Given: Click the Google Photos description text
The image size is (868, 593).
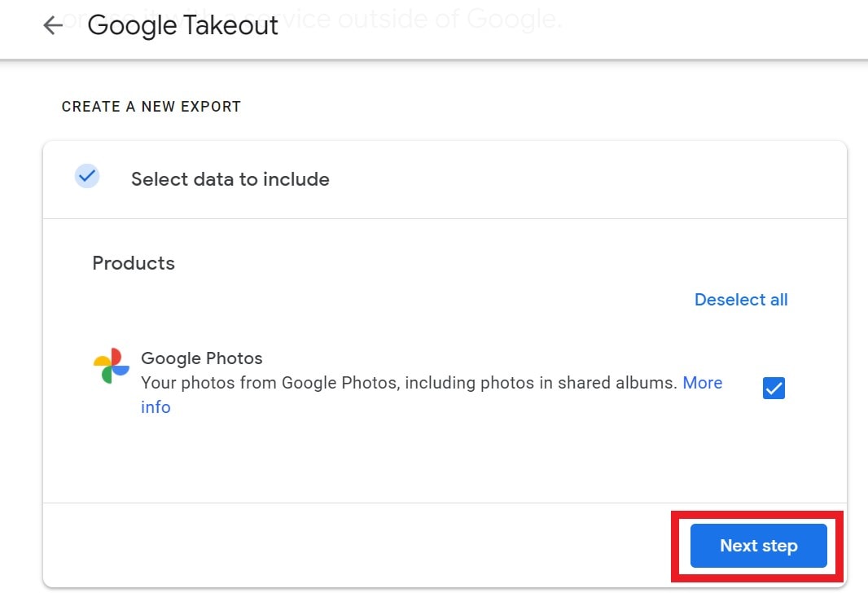Looking at the screenshot, I should (407, 383).
